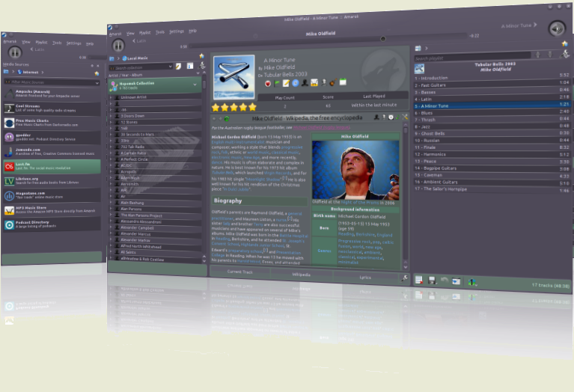Open track progression menu in playlist toolbar
This screenshot has height=392, width=574.
(x=472, y=282)
